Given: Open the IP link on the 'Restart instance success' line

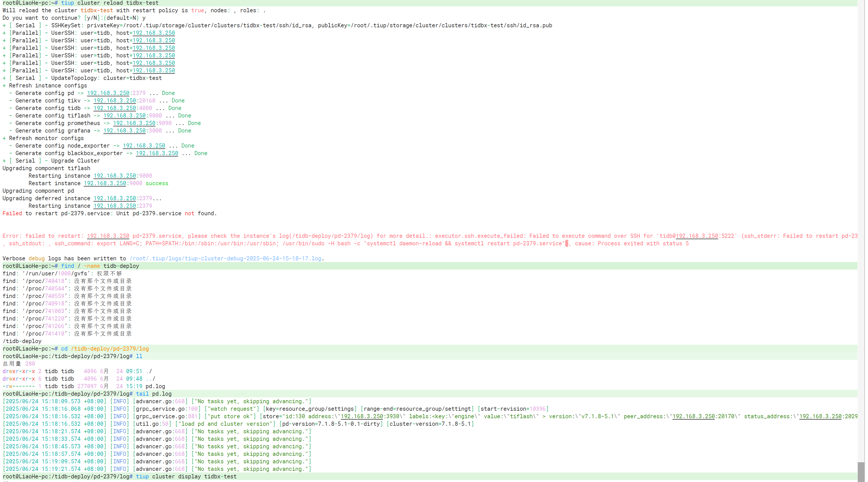Looking at the screenshot, I should point(105,183).
